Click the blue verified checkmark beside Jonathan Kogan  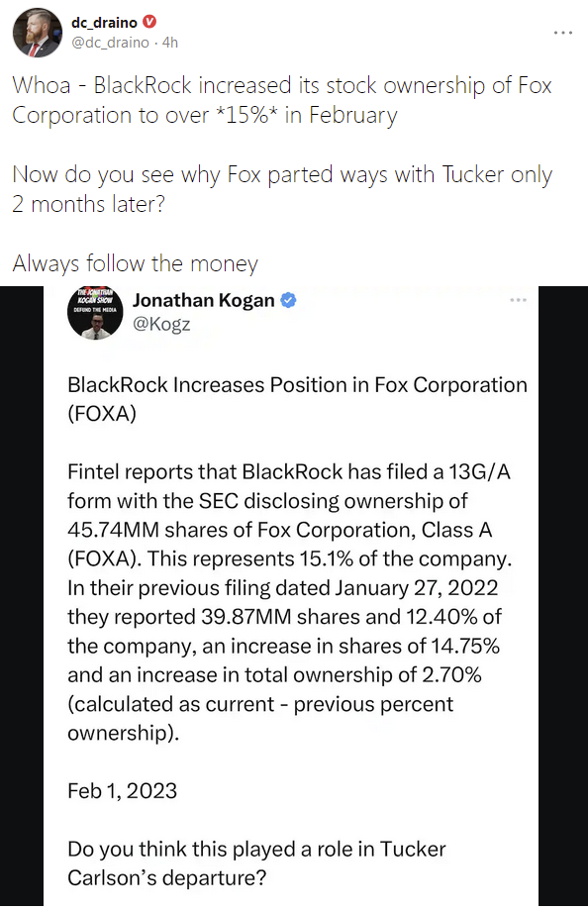[x=288, y=300]
